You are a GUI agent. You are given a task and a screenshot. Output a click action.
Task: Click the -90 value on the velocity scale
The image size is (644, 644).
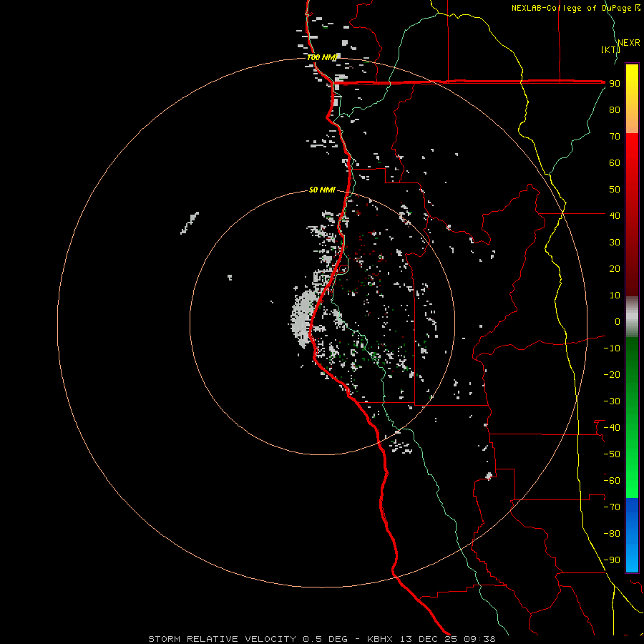tap(612, 560)
